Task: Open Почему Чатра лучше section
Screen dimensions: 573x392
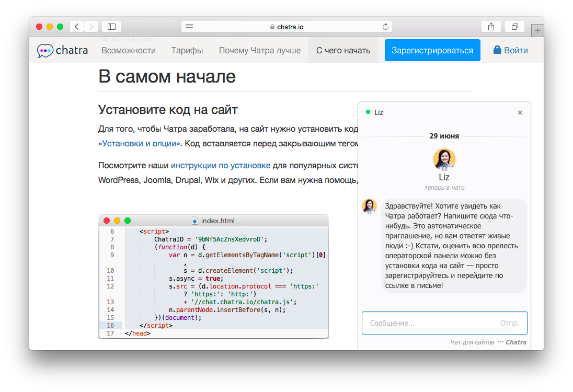Action: [x=260, y=51]
